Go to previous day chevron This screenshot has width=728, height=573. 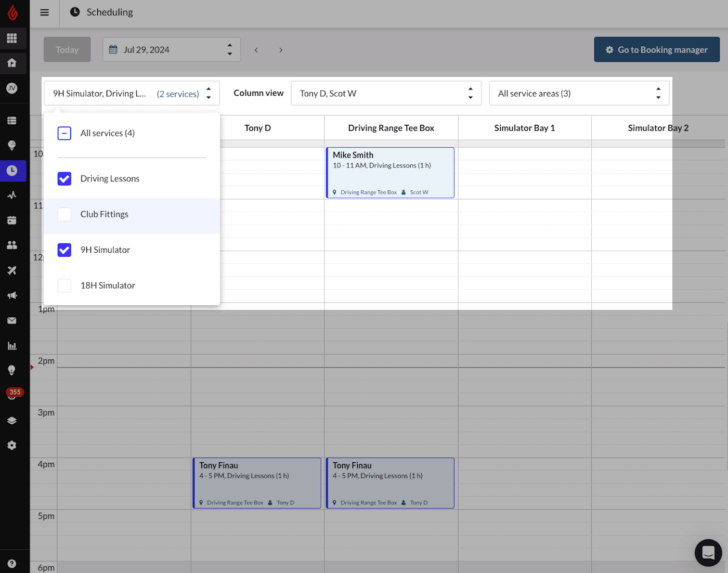256,50
